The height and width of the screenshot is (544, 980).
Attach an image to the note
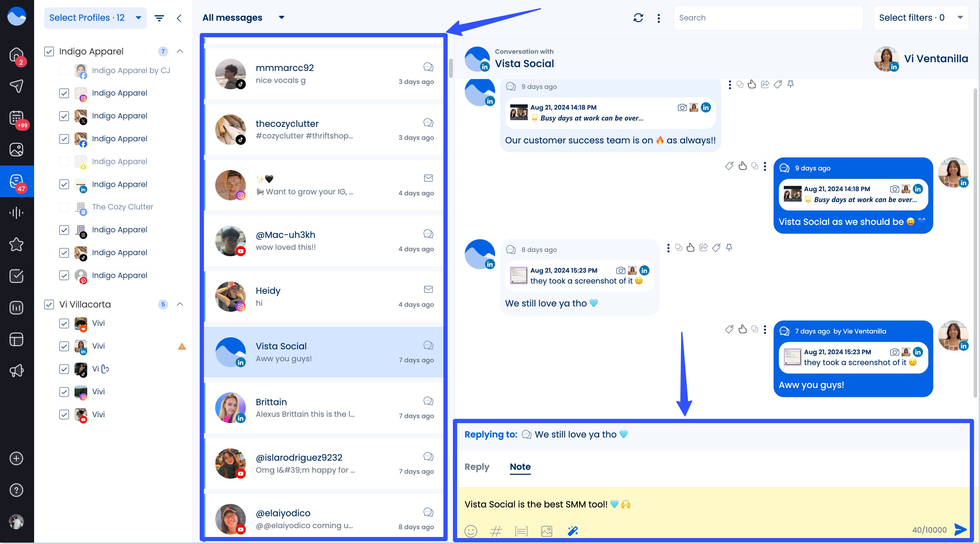(x=547, y=531)
